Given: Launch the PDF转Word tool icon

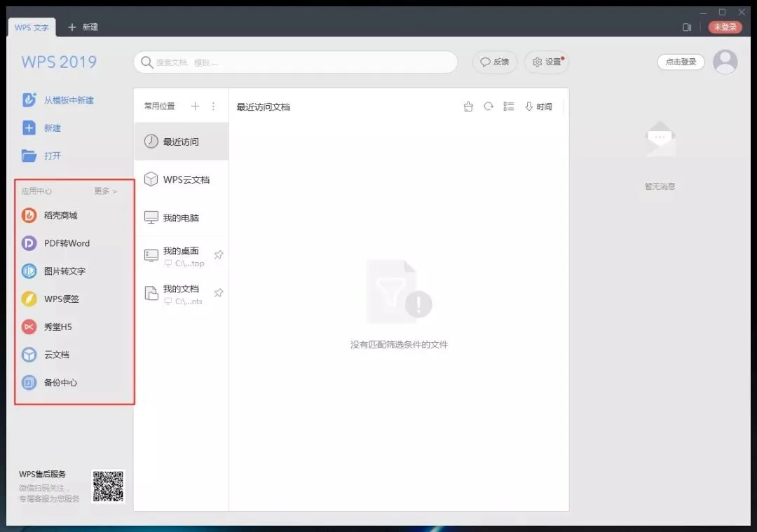Looking at the screenshot, I should point(29,243).
